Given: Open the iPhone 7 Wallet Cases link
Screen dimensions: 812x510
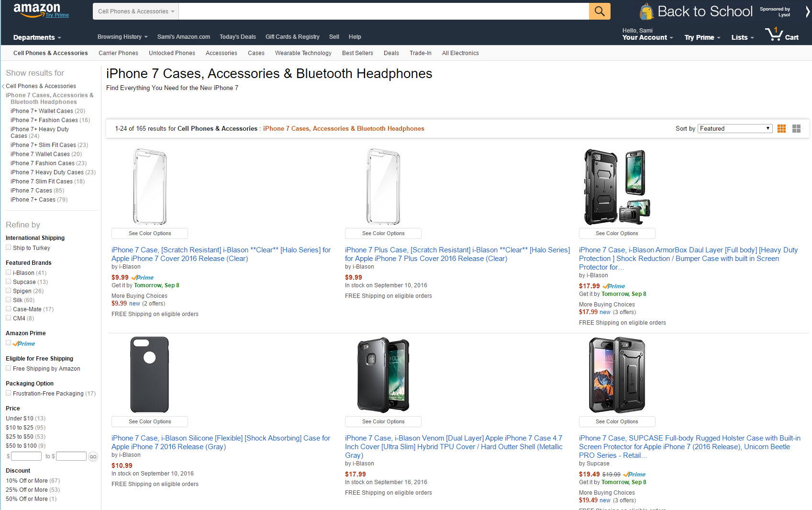Looking at the screenshot, I should tap(46, 154).
